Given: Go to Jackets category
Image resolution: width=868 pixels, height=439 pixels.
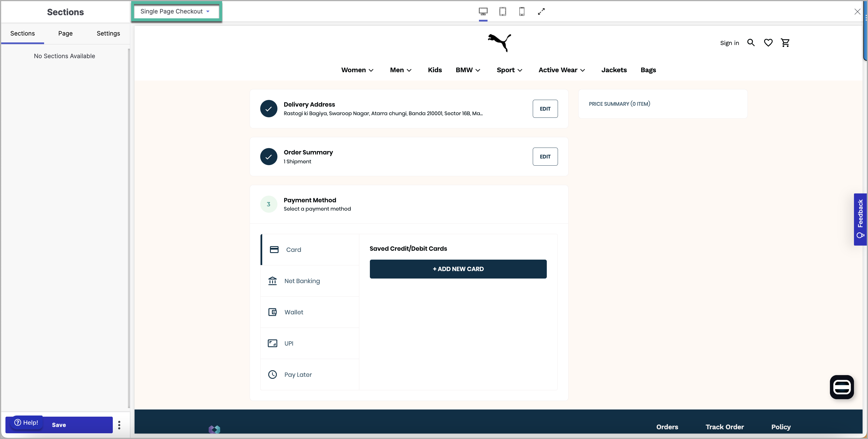Looking at the screenshot, I should (x=614, y=70).
